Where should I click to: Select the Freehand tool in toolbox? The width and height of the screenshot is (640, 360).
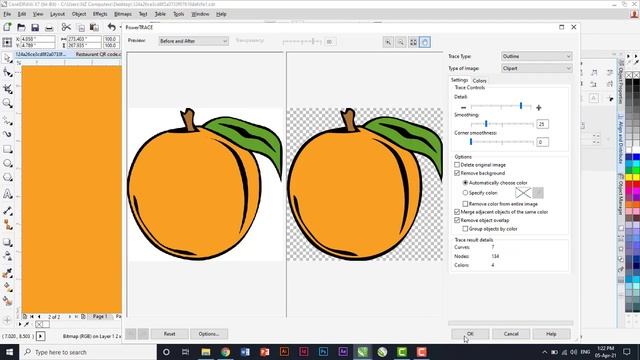[7, 121]
